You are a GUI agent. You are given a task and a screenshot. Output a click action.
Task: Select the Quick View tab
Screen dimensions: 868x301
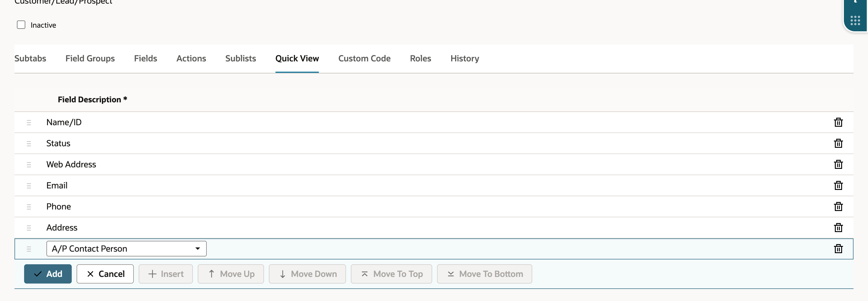(x=297, y=59)
